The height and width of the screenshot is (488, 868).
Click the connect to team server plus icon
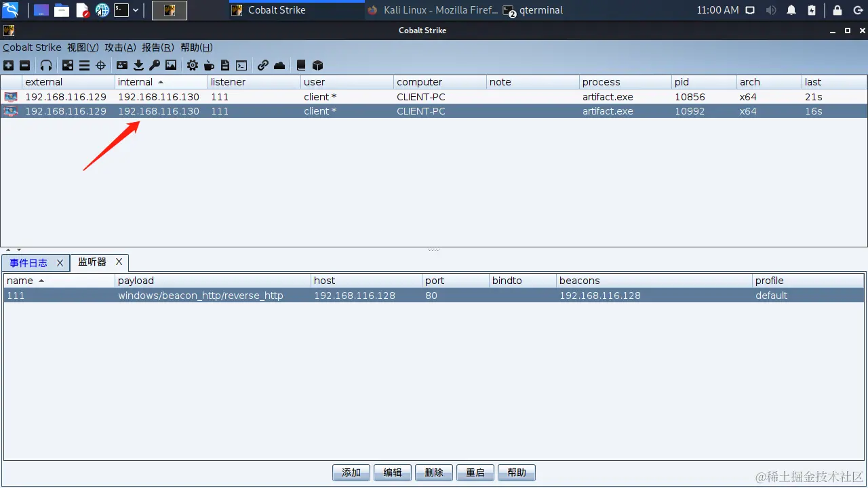pyautogui.click(x=8, y=66)
